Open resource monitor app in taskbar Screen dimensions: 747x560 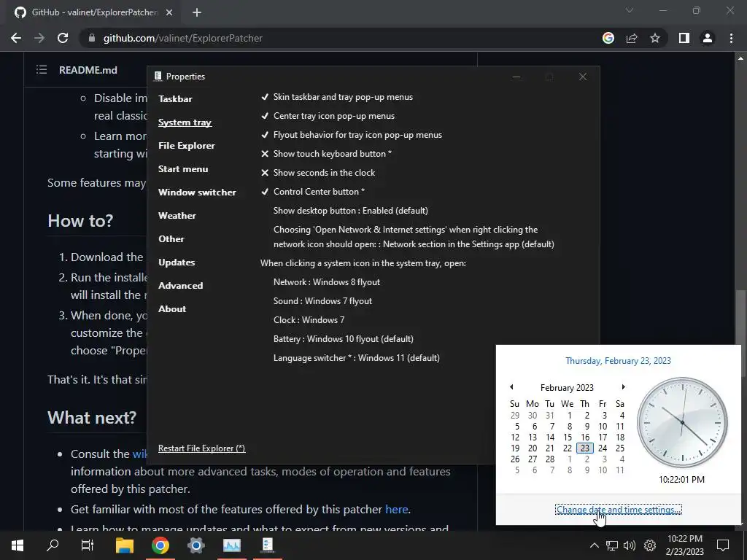[231, 545]
